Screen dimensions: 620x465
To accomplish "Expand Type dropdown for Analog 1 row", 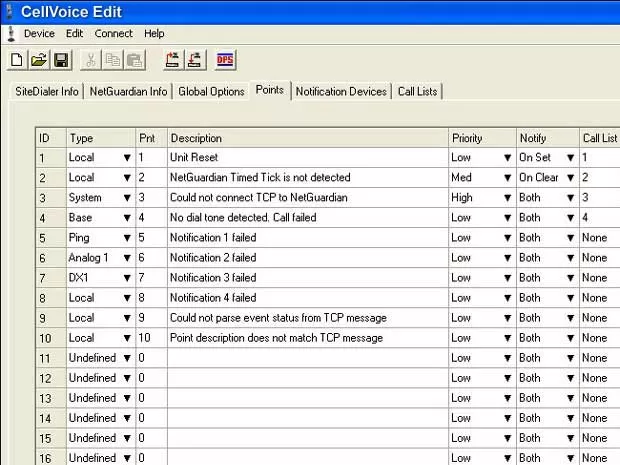I will (126, 258).
